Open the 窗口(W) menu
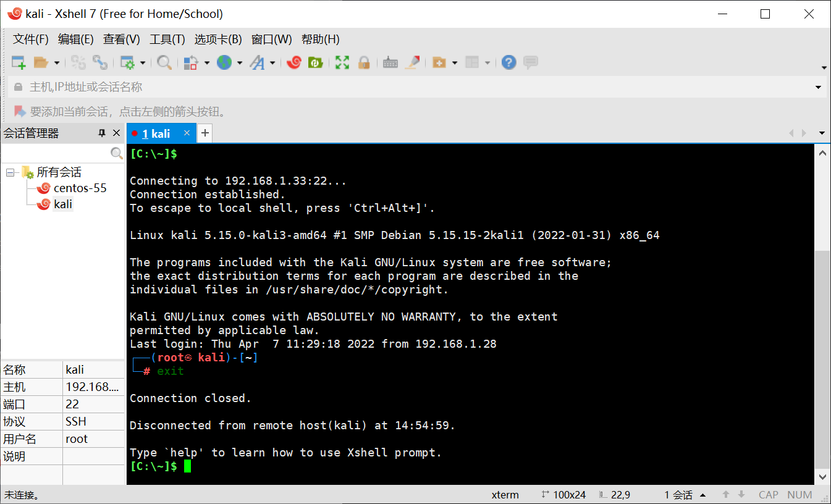Image resolution: width=831 pixels, height=504 pixels. 272,40
